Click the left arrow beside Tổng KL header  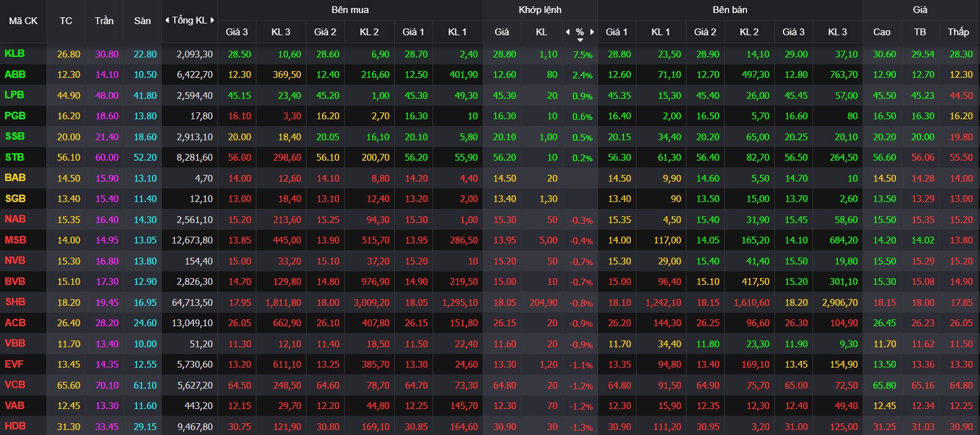[x=167, y=20]
